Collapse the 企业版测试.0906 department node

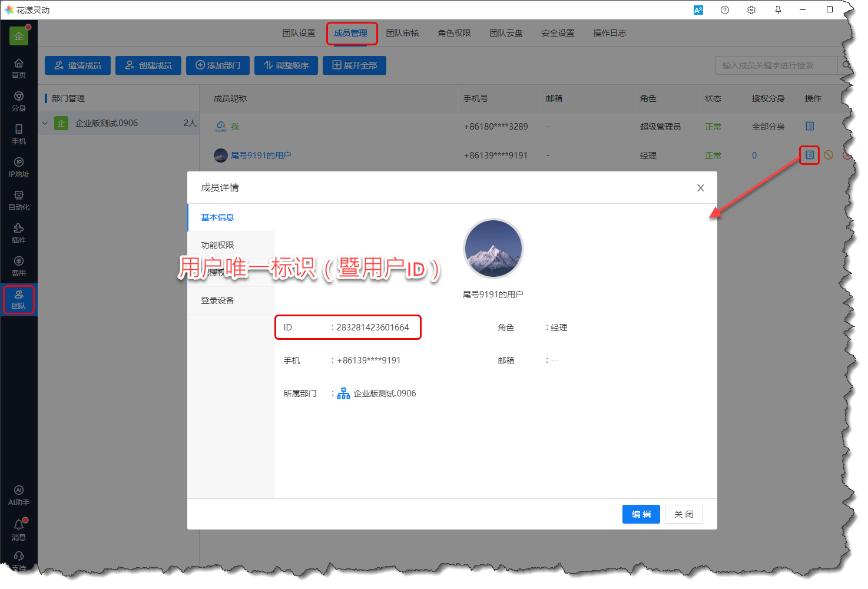point(45,123)
